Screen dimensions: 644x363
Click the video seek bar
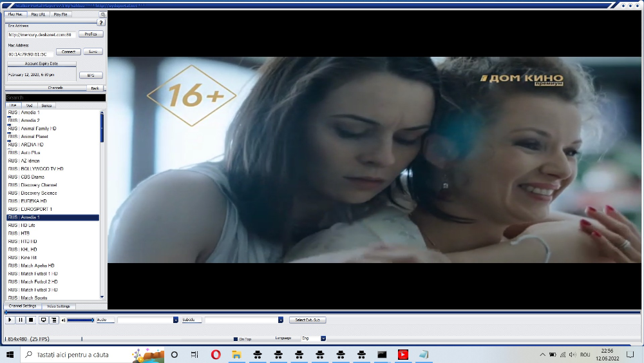tap(322, 313)
